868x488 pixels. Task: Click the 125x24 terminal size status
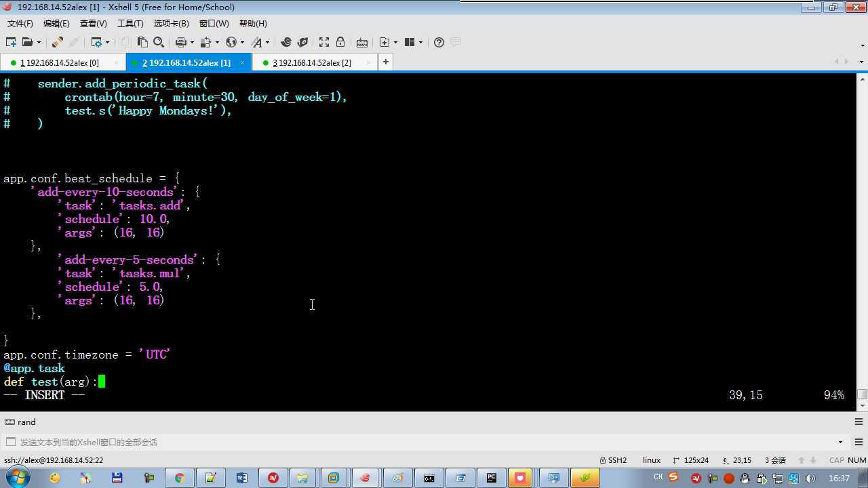pyautogui.click(x=690, y=460)
